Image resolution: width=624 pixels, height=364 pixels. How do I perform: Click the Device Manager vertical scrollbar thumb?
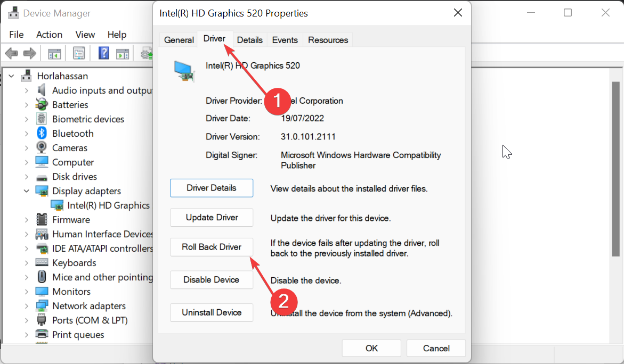(x=615, y=169)
